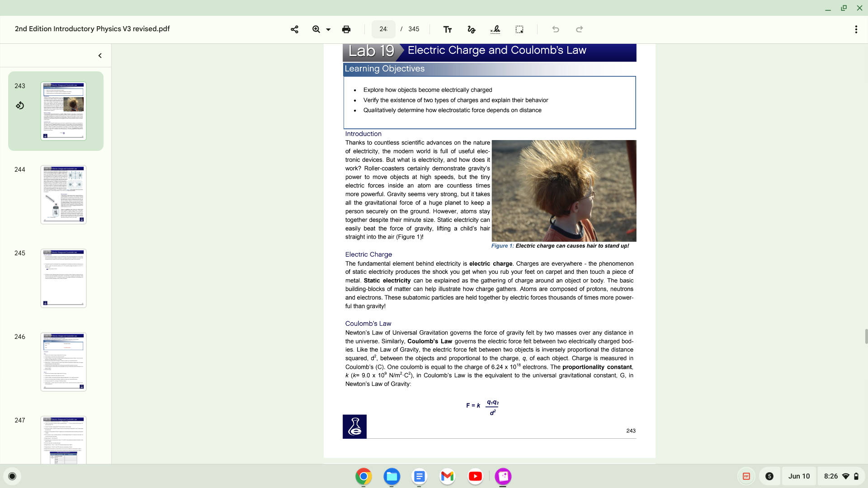Click the undo arrow
Viewport: 868px width, 488px height.
point(556,29)
